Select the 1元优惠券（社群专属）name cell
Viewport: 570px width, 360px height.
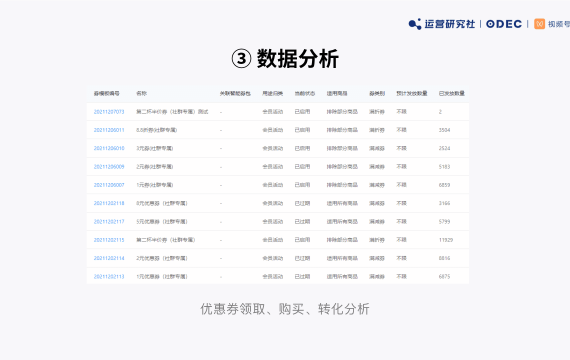pyautogui.click(x=162, y=276)
